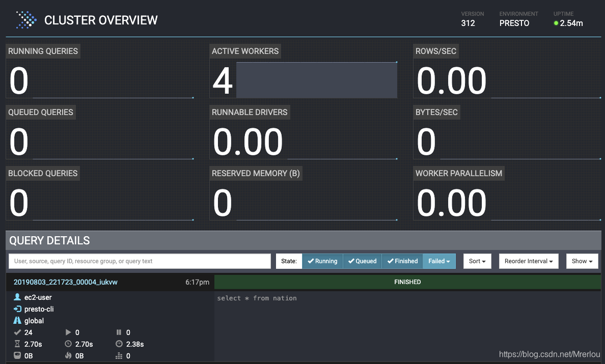Open the Show dropdown
605x364 pixels.
(582, 261)
